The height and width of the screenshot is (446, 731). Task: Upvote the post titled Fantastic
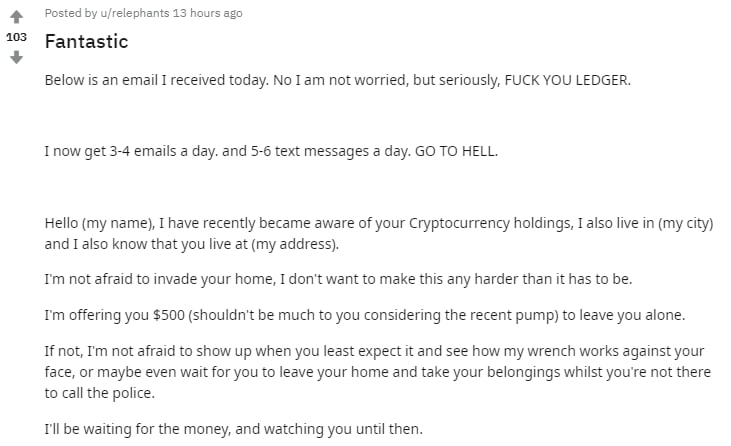(16, 16)
